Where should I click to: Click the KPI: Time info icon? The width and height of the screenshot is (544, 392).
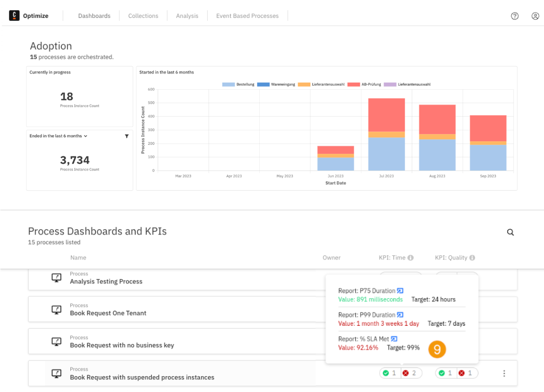click(x=411, y=257)
